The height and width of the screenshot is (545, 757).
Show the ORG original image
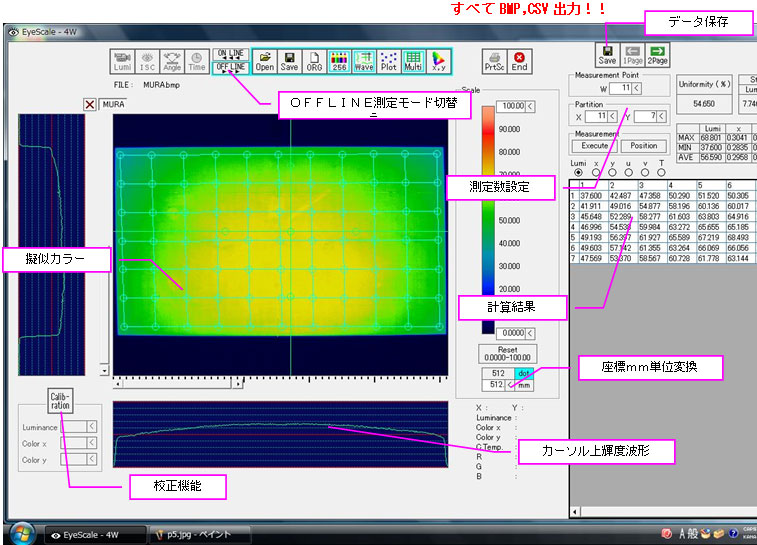click(x=314, y=61)
